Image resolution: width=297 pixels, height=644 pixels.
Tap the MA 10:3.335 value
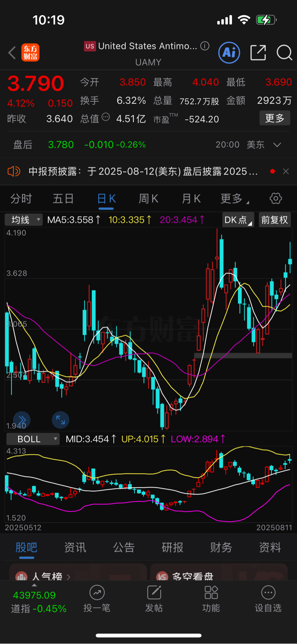[x=130, y=220]
